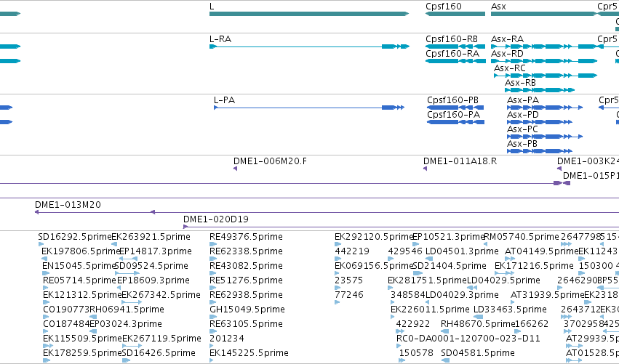Click the GH15049.5prime EST label

pyautogui.click(x=247, y=310)
